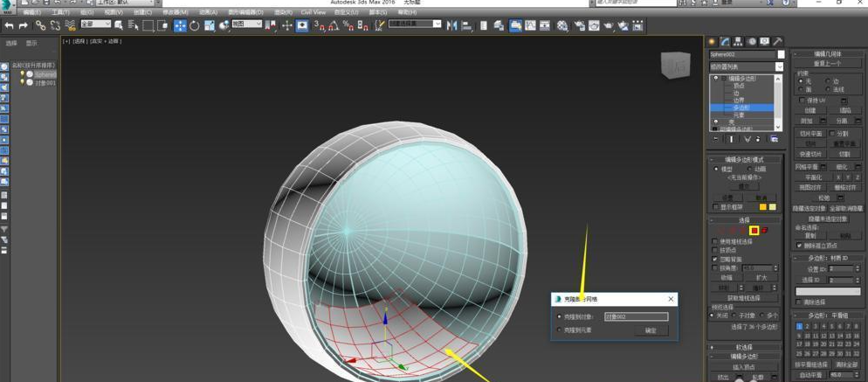This screenshot has height=382, width=868.
Task: Open the modifier list dropdown
Action: (746, 66)
